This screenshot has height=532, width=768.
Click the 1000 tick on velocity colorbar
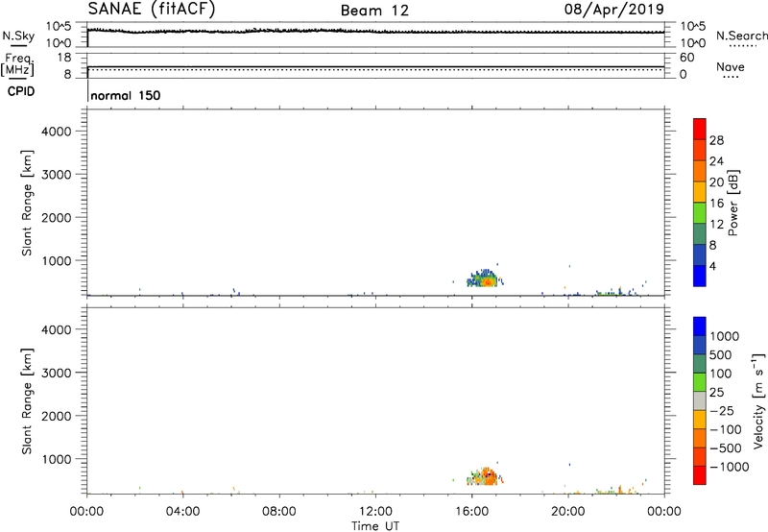coord(724,336)
